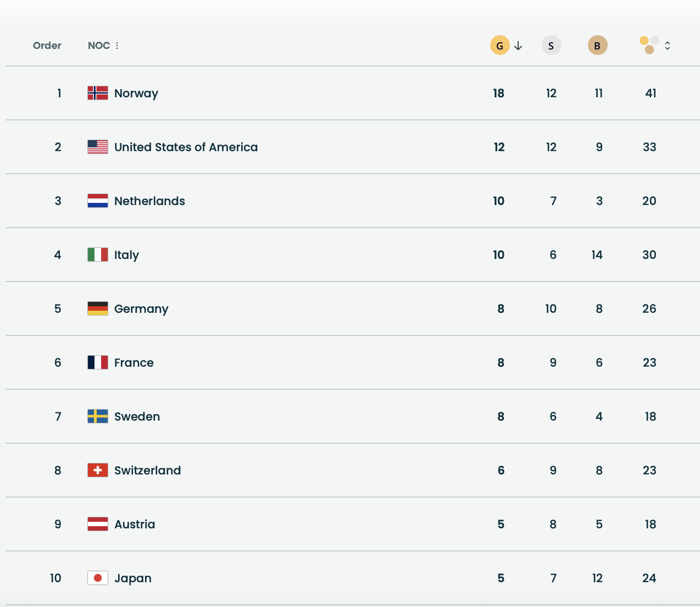Click the NOC column header

coord(99,46)
